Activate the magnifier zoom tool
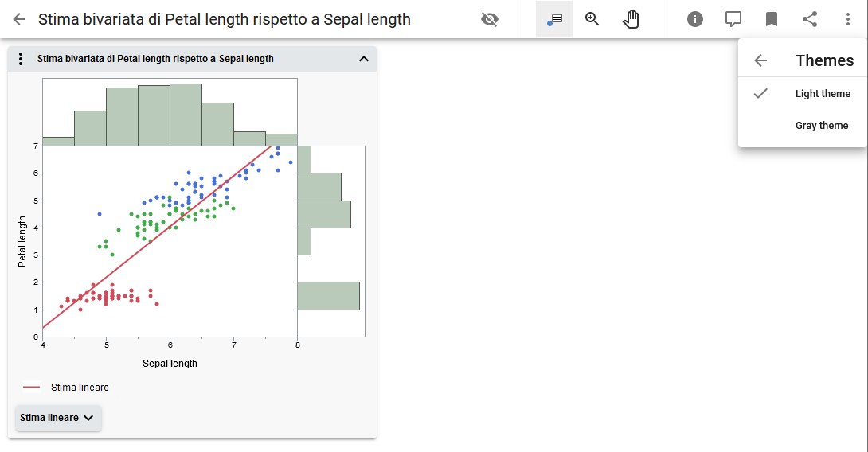868x452 pixels. 592,19
